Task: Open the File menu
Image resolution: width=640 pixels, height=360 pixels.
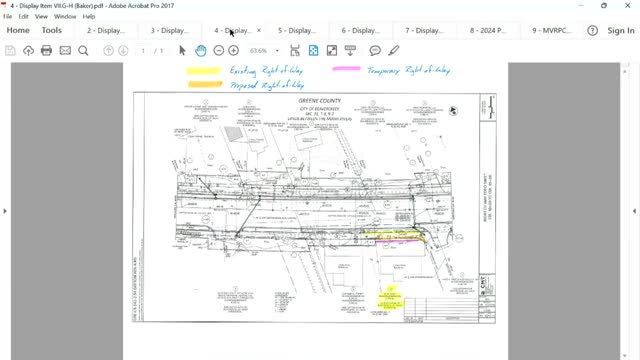Action: (7, 16)
